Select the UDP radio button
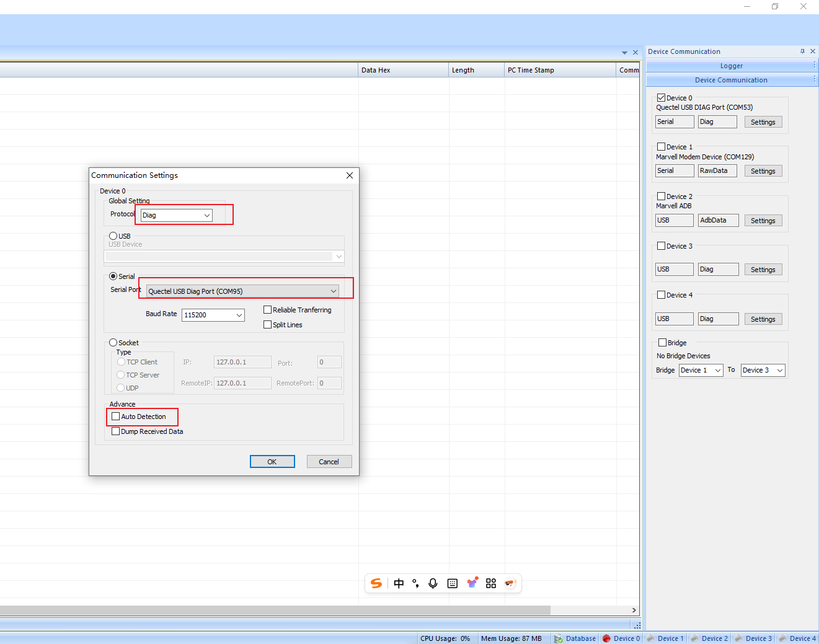 point(122,388)
